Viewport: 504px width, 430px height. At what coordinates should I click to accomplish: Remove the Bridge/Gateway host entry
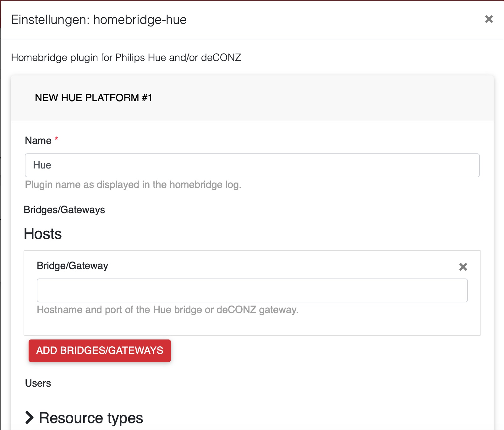[x=463, y=267]
